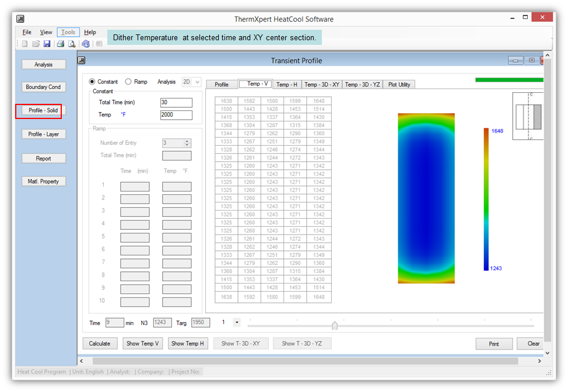Switch to the Profile tab
The width and height of the screenshot is (568, 392).
[x=222, y=85]
